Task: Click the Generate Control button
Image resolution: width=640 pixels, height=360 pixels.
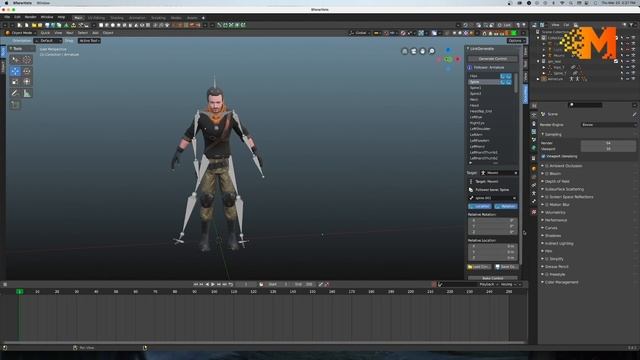Action: point(493,59)
